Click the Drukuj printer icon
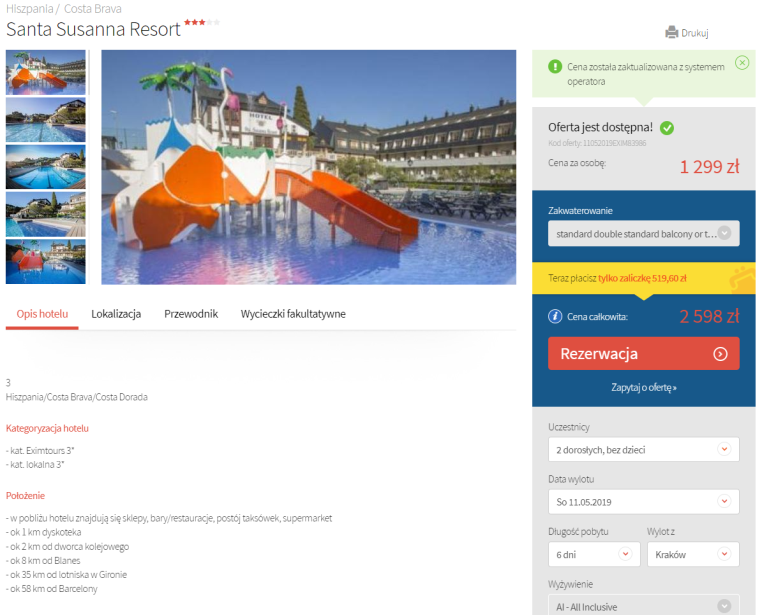 (671, 32)
